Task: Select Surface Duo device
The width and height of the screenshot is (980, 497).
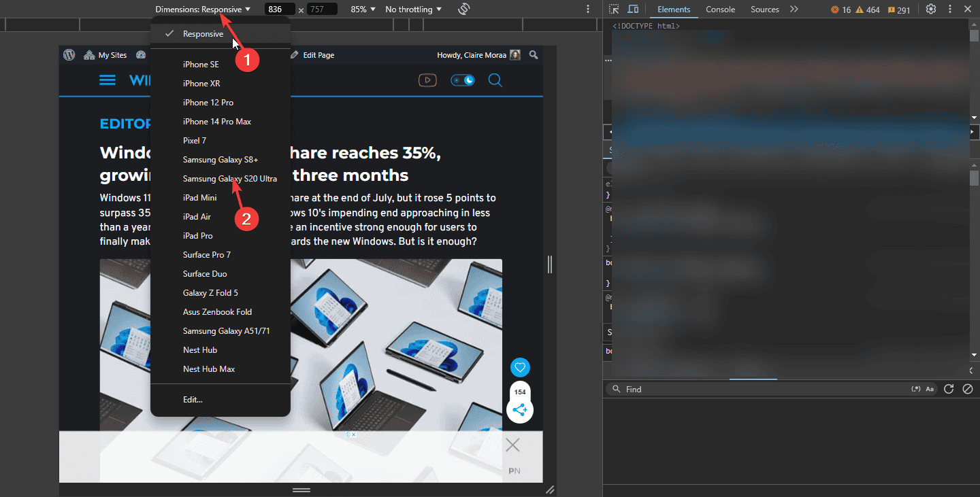Action: point(220,274)
